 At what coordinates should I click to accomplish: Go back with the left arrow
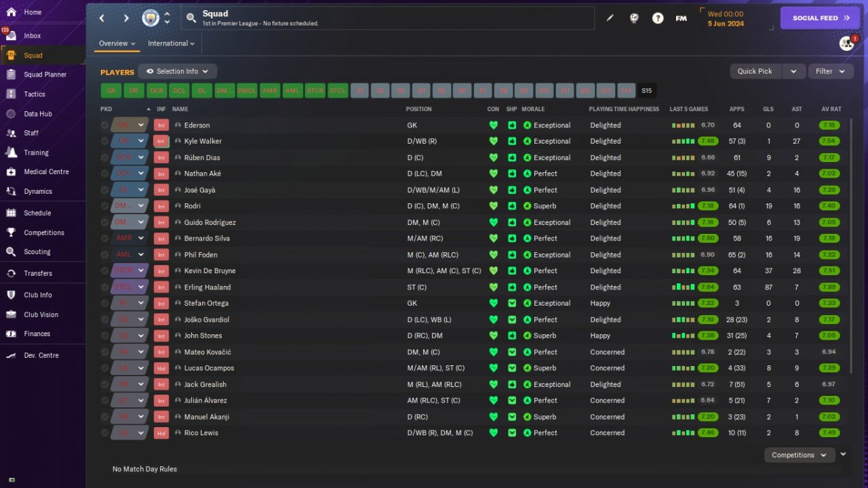tap(102, 18)
